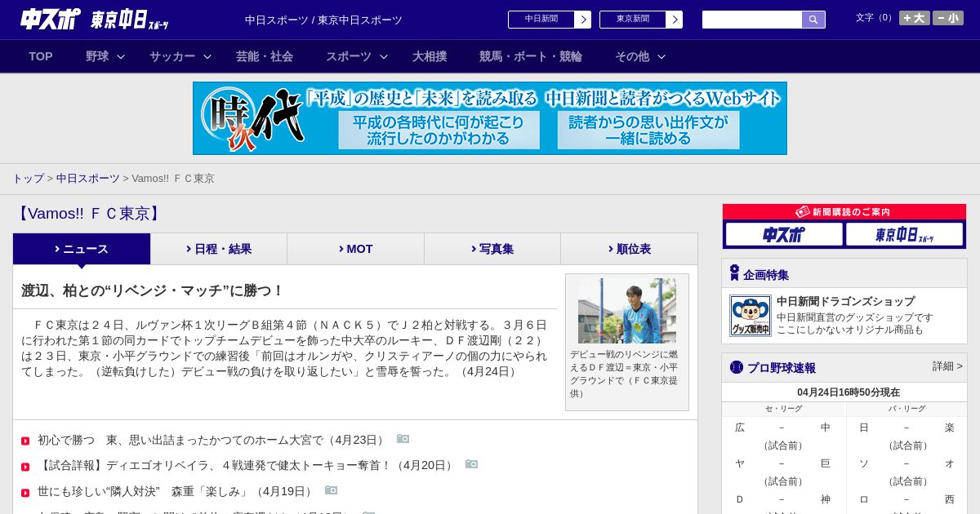Decrease text size with 小 button
Image resolution: width=980 pixels, height=514 pixels.
pyautogui.click(x=948, y=18)
